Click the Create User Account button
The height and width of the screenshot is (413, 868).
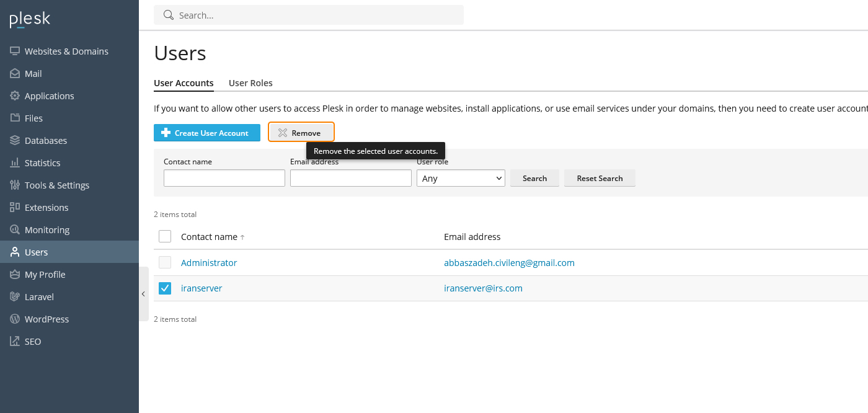click(x=207, y=133)
